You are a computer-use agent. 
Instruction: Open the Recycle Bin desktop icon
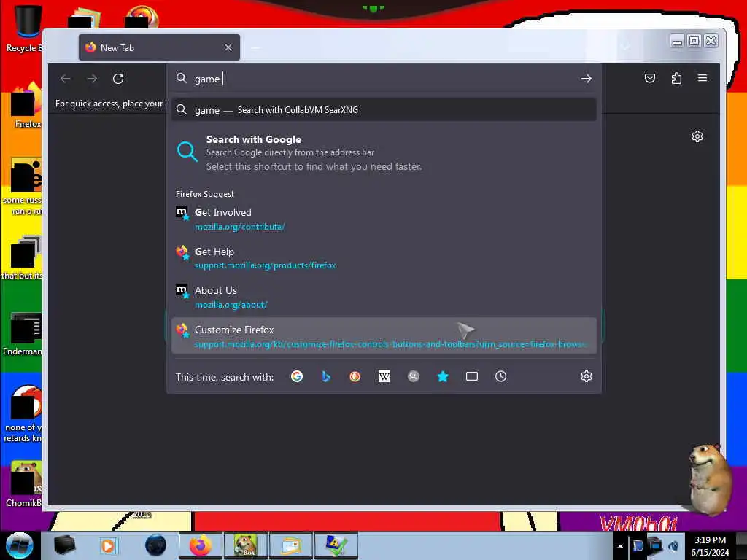click(x=24, y=28)
